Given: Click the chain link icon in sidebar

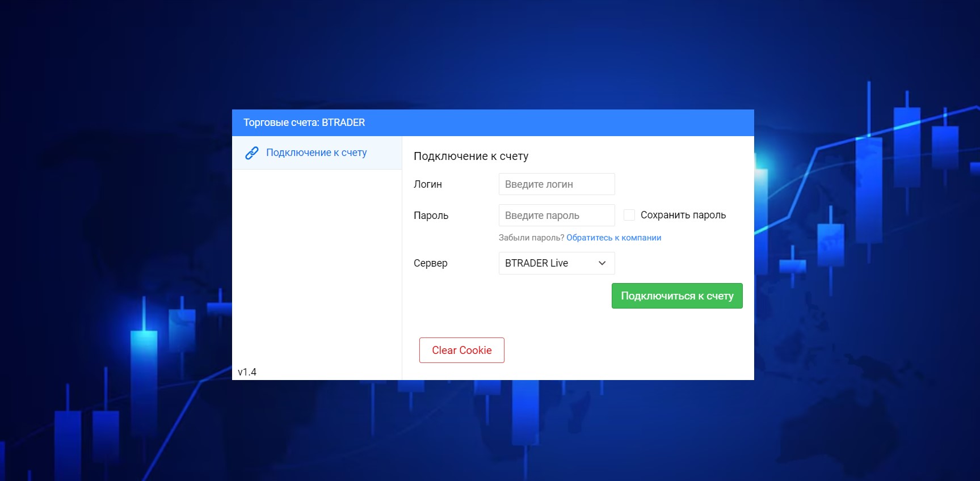Looking at the screenshot, I should [x=251, y=153].
